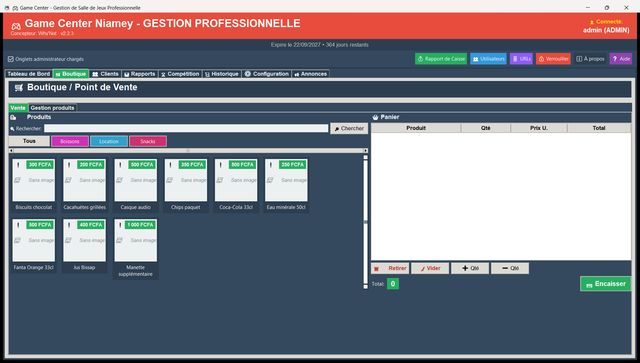Open the Rapports tab
The height and width of the screenshot is (363, 640).
140,74
